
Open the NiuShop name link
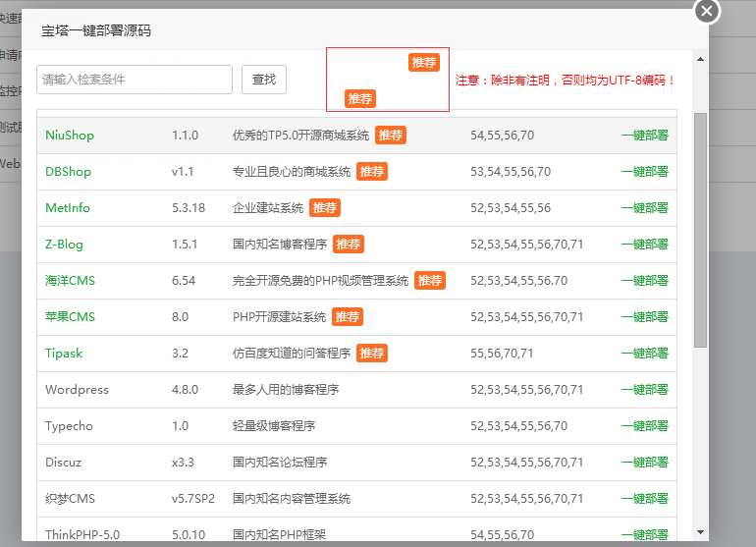pos(70,136)
